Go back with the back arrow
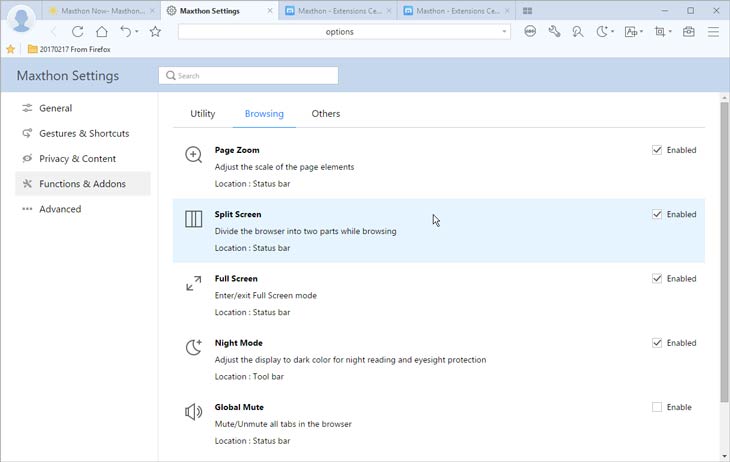This screenshot has width=730, height=462. tap(54, 32)
